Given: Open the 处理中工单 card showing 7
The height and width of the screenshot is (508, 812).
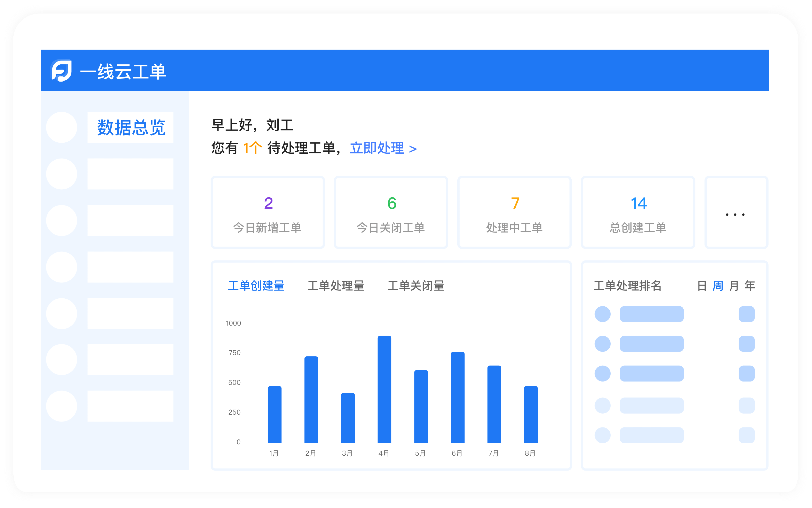Looking at the screenshot, I should 514,212.
